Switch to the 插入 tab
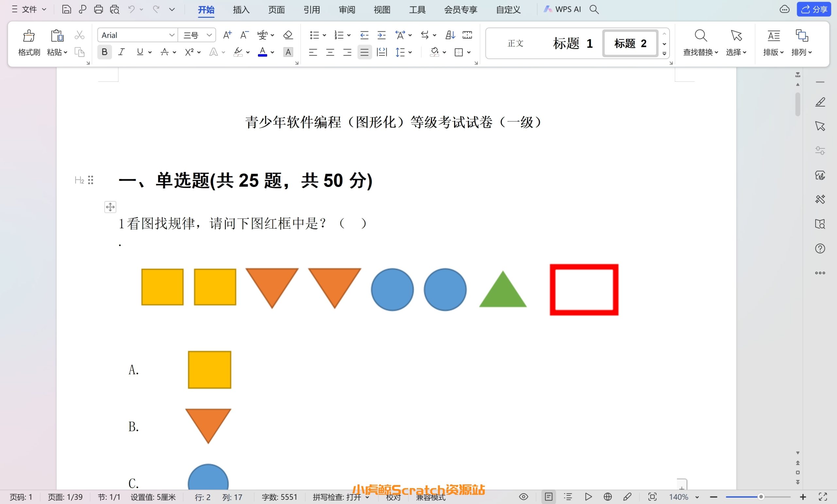 241,9
